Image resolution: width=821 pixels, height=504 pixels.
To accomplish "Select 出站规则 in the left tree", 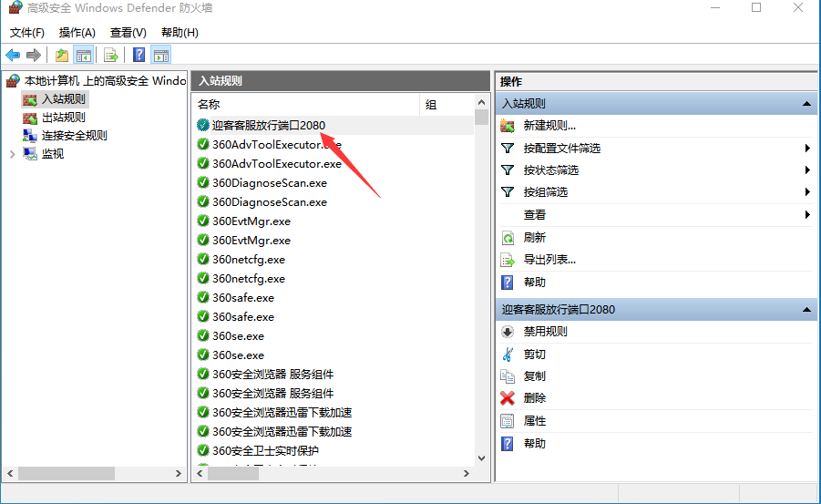I will (64, 118).
